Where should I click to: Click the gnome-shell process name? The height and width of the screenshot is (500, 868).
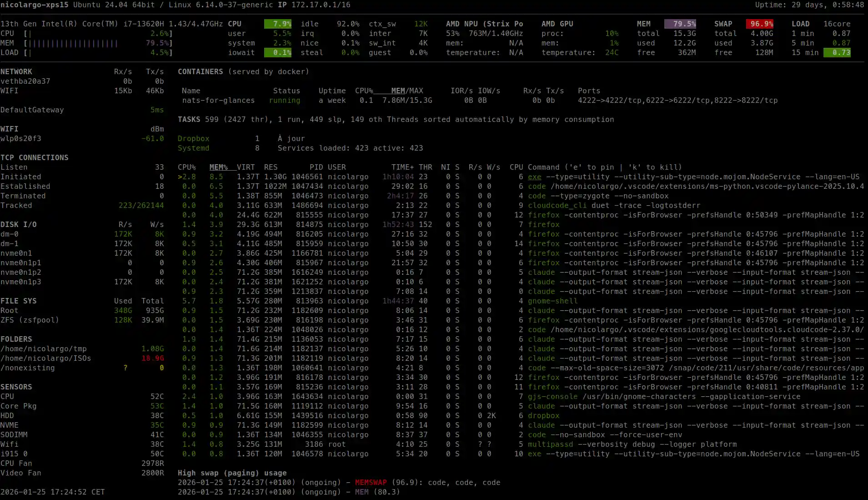coord(552,301)
